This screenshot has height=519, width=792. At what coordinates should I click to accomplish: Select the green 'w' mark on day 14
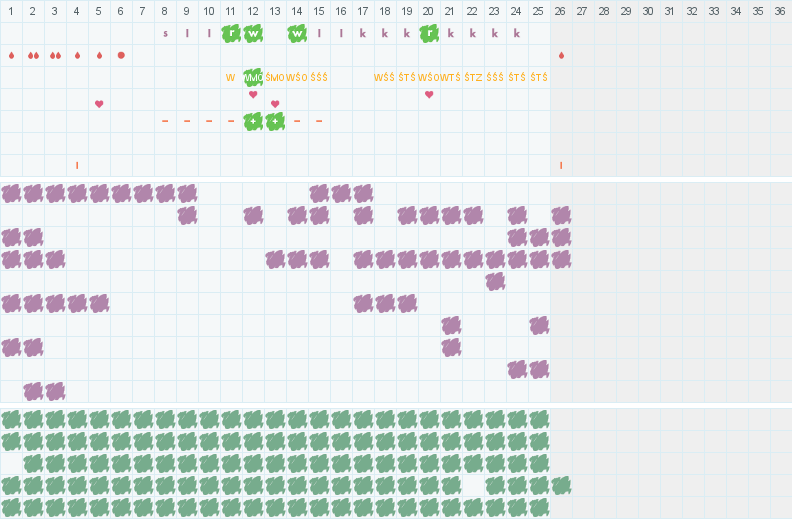coord(297,33)
